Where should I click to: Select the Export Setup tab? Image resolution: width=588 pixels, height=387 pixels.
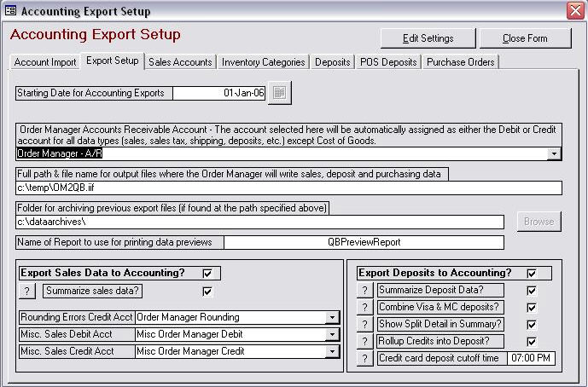pos(113,61)
